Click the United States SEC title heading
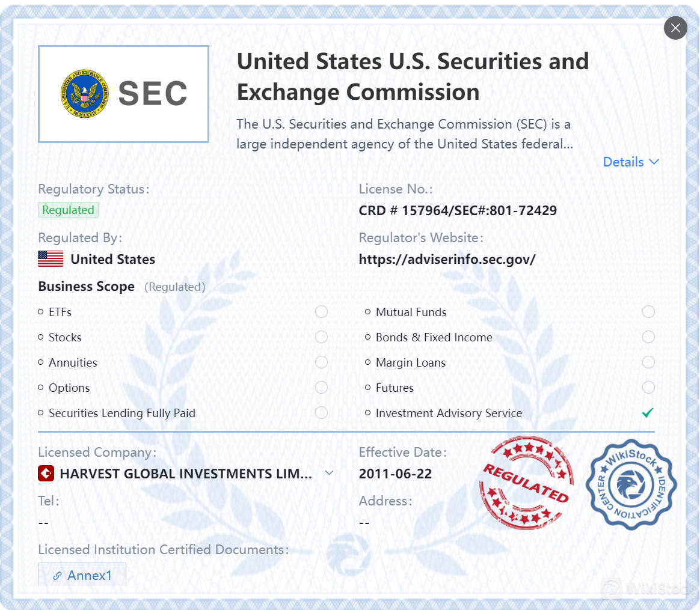 [413, 76]
